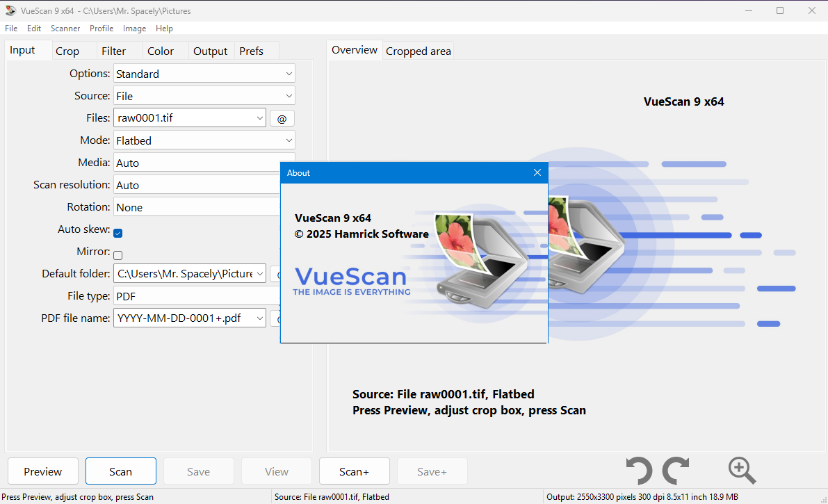Close the About dialog
828x504 pixels.
pyautogui.click(x=537, y=173)
